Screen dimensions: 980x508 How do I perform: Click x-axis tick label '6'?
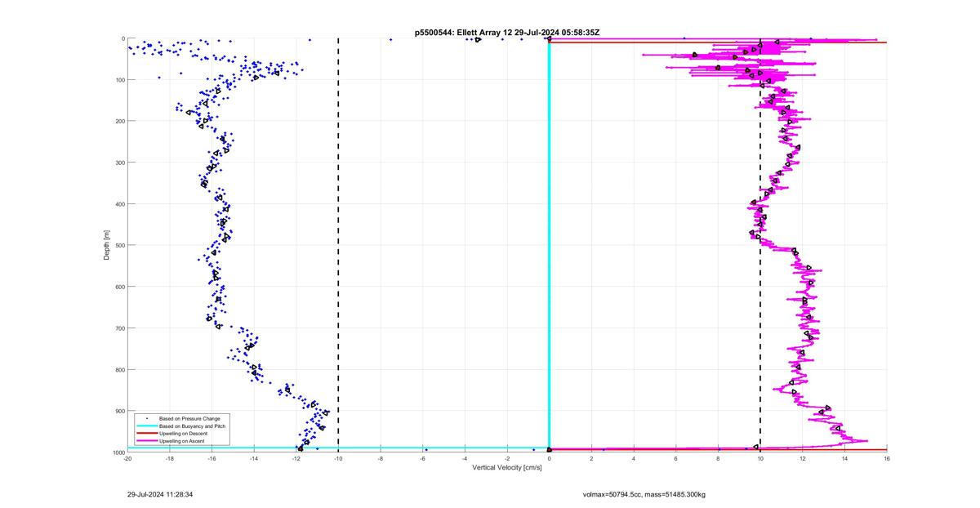pos(676,458)
